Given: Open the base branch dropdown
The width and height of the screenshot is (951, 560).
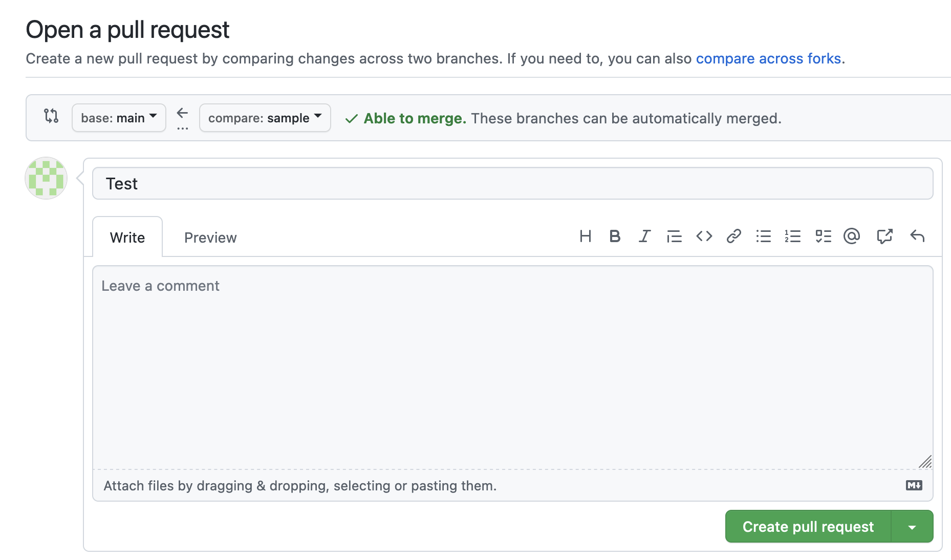Looking at the screenshot, I should 118,118.
